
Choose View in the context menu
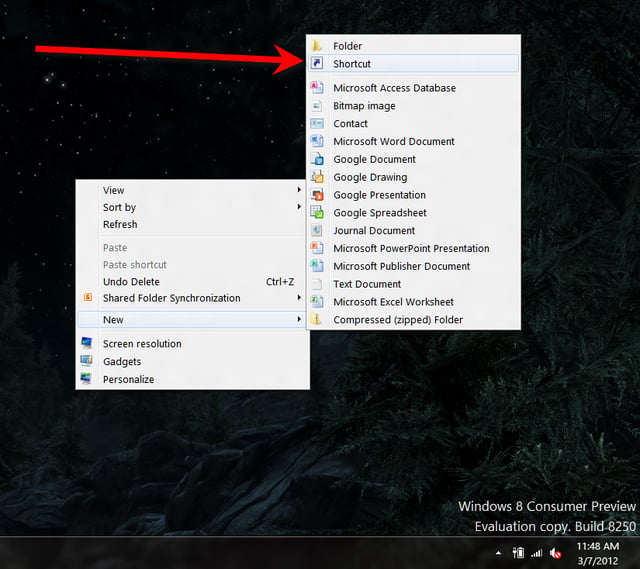[193, 190]
